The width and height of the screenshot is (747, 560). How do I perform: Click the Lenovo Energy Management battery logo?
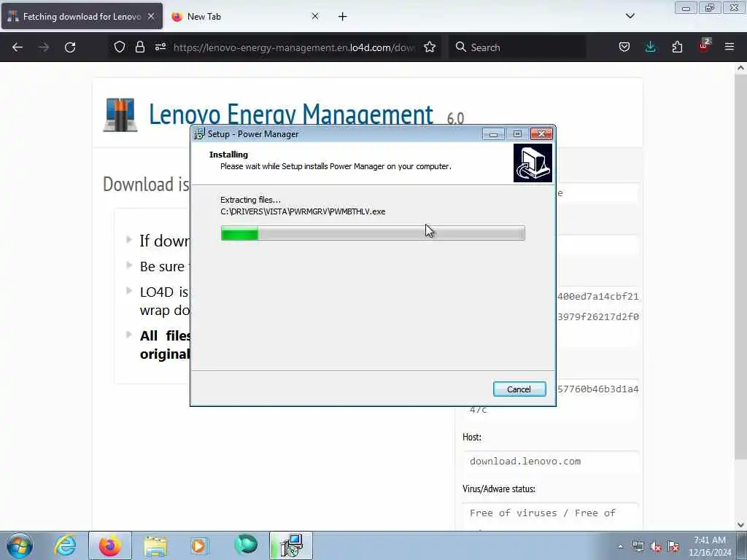120,114
